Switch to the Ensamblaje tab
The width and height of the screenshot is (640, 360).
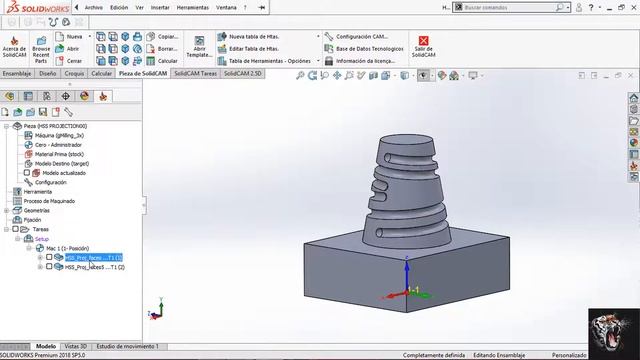click(17, 73)
